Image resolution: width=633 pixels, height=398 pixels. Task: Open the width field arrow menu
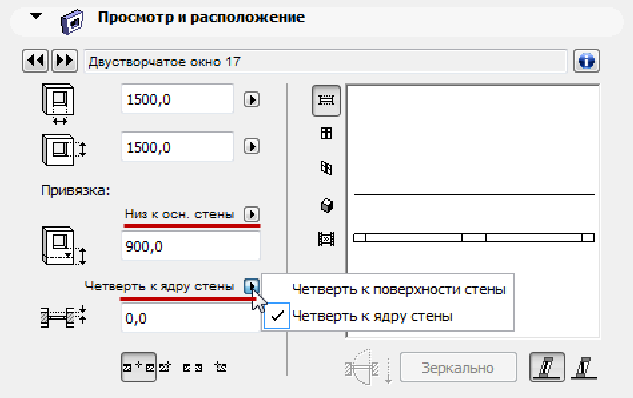click(x=252, y=99)
